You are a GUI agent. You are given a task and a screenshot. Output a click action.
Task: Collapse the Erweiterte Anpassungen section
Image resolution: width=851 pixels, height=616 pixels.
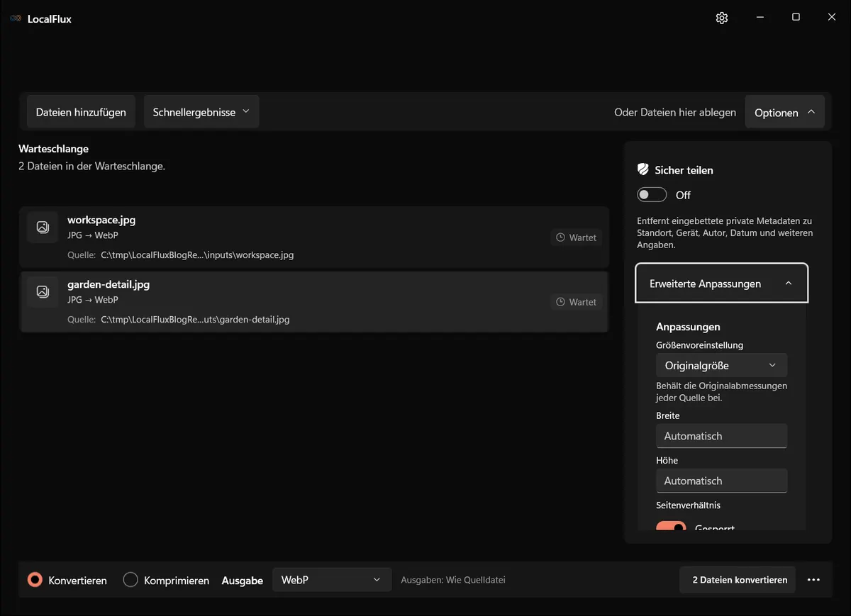pos(722,284)
